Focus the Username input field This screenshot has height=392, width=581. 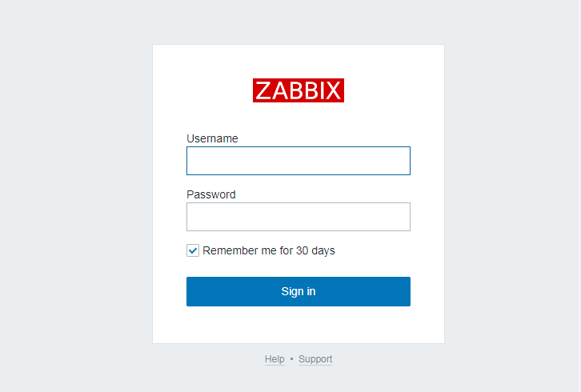tap(298, 161)
